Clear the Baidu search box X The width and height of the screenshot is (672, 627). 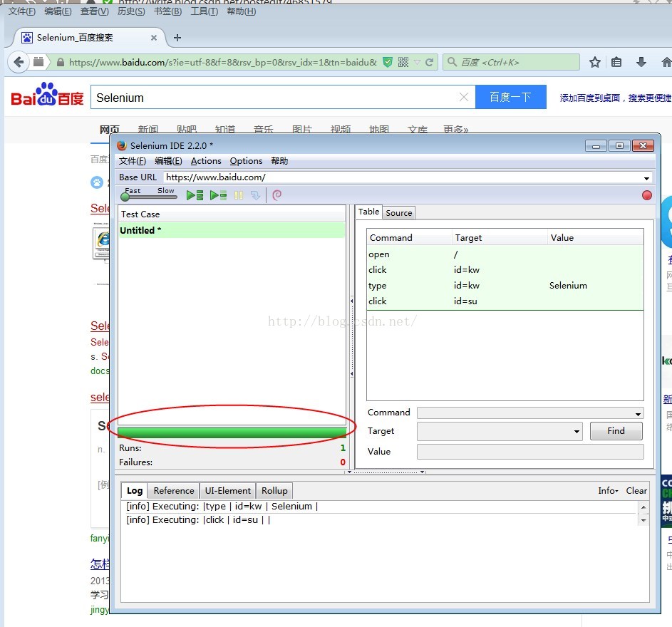[x=464, y=98]
